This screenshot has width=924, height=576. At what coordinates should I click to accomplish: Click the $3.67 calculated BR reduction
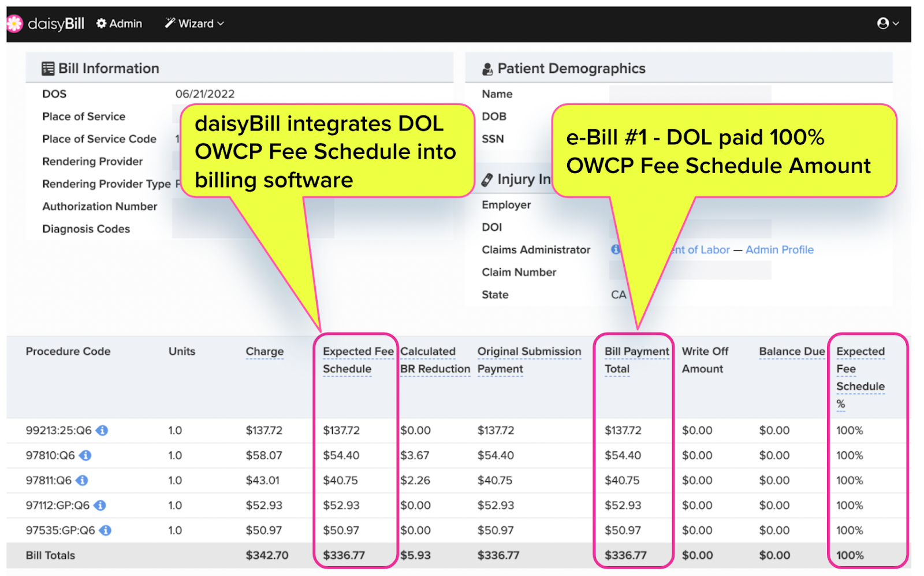point(415,455)
